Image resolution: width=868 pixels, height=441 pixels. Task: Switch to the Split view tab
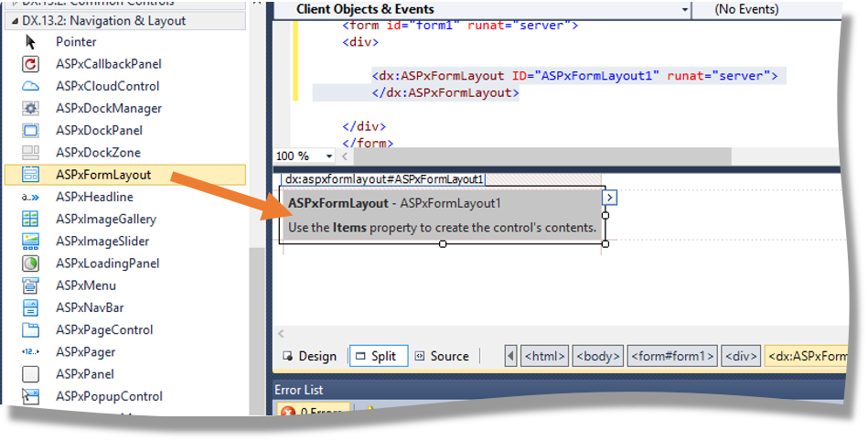[379, 356]
